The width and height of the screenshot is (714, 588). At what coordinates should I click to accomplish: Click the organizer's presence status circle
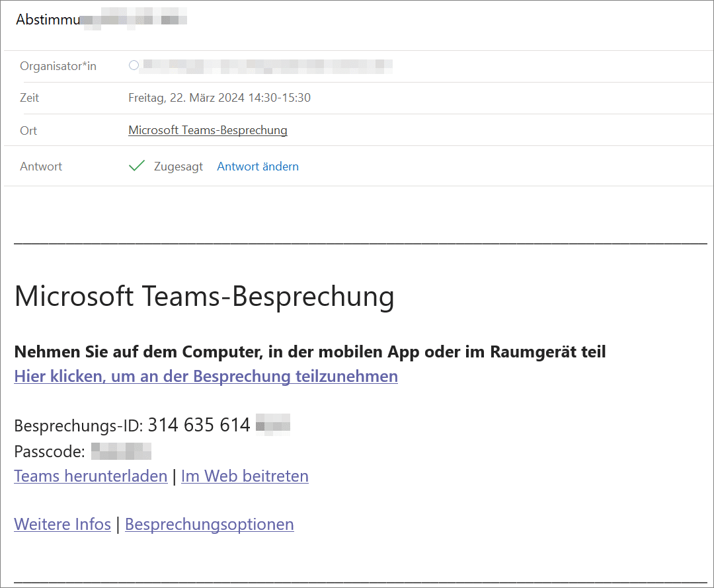pyautogui.click(x=134, y=65)
